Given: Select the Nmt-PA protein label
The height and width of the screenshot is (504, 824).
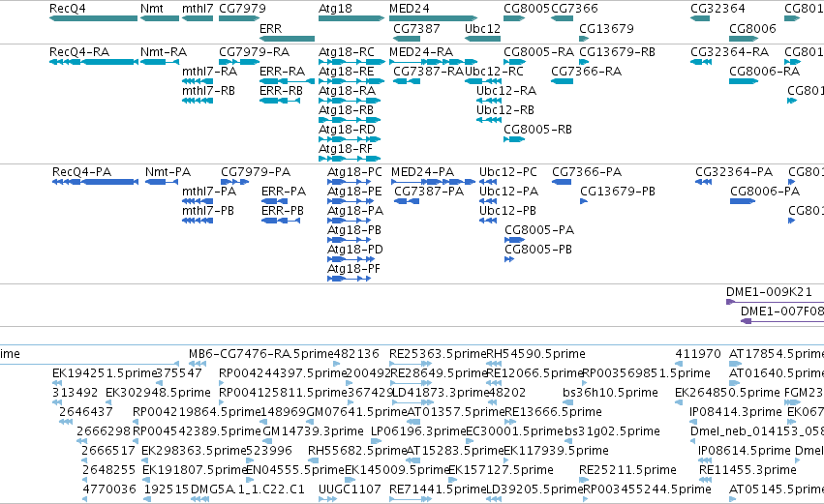Looking at the screenshot, I should (168, 173).
